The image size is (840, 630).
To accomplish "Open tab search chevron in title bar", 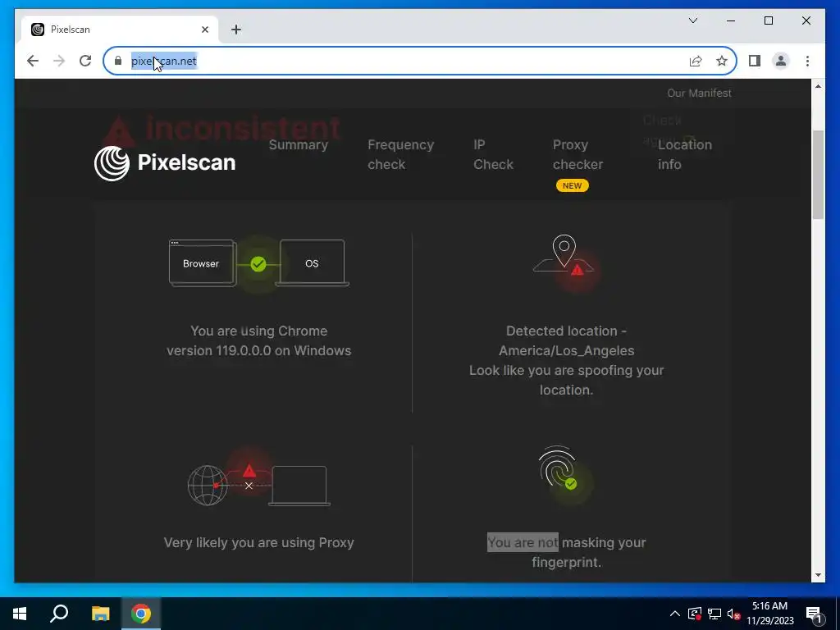I will coord(692,21).
